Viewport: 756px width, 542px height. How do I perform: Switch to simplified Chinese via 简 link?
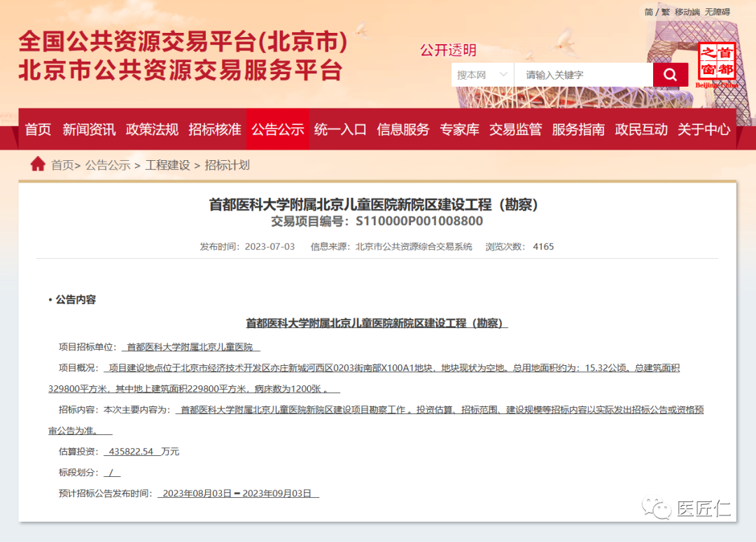tap(649, 12)
